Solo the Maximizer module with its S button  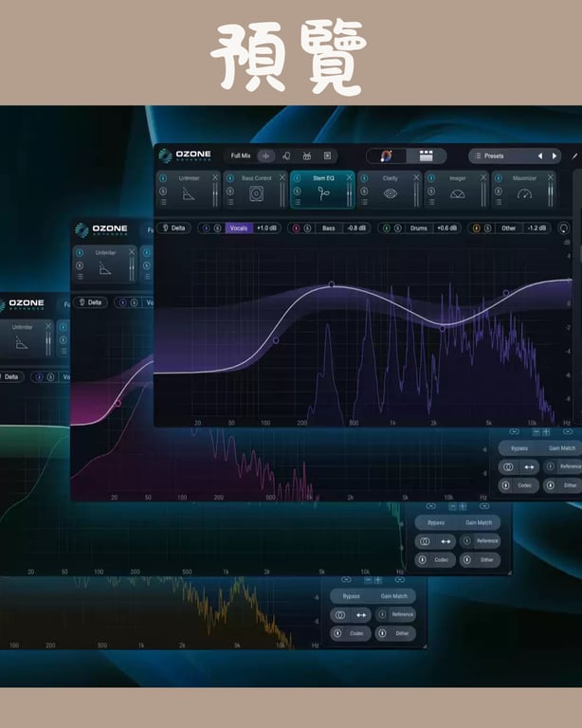coord(498,191)
